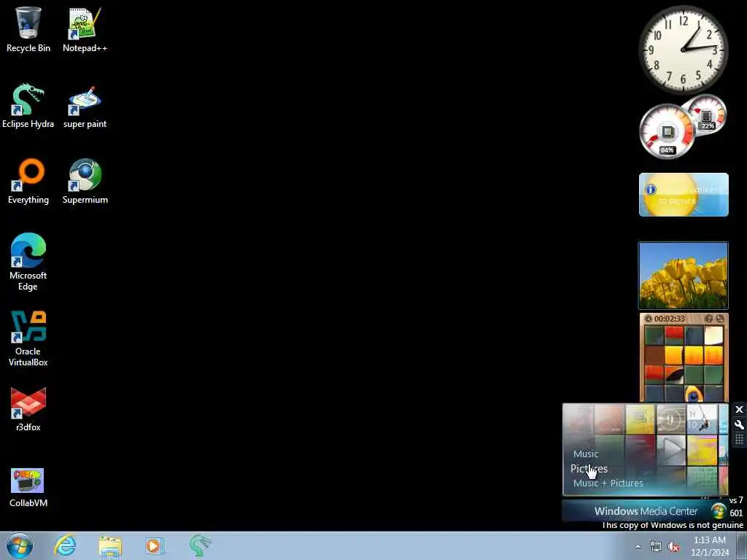Click the weather gadget service message
This screenshot has height=560, width=747.
[690, 195]
